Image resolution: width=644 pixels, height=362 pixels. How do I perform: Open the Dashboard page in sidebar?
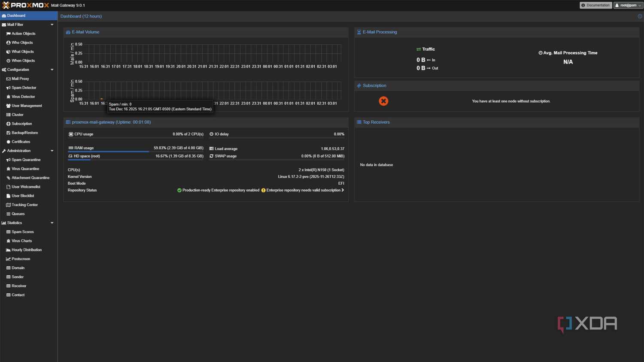[x=29, y=15]
